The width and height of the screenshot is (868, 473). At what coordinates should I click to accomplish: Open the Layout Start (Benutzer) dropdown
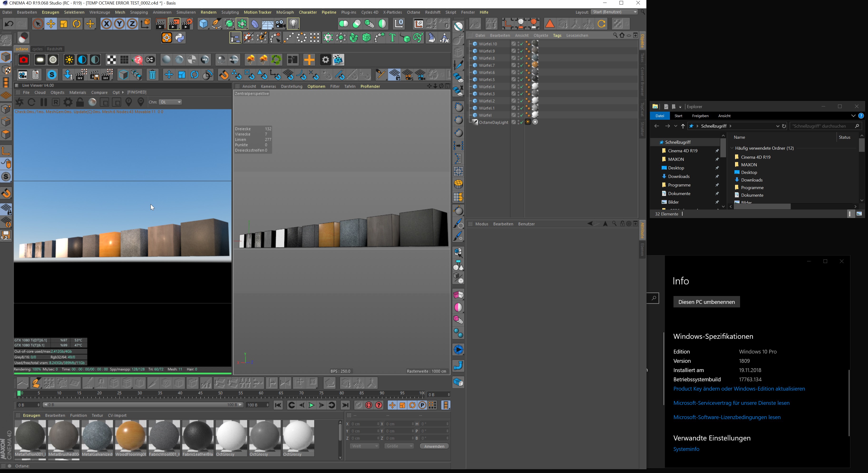[614, 12]
